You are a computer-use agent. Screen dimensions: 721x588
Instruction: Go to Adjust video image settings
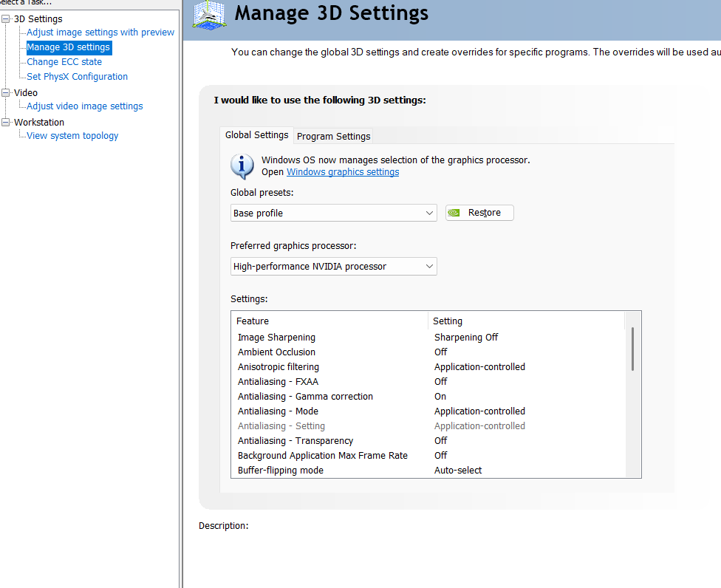click(85, 106)
